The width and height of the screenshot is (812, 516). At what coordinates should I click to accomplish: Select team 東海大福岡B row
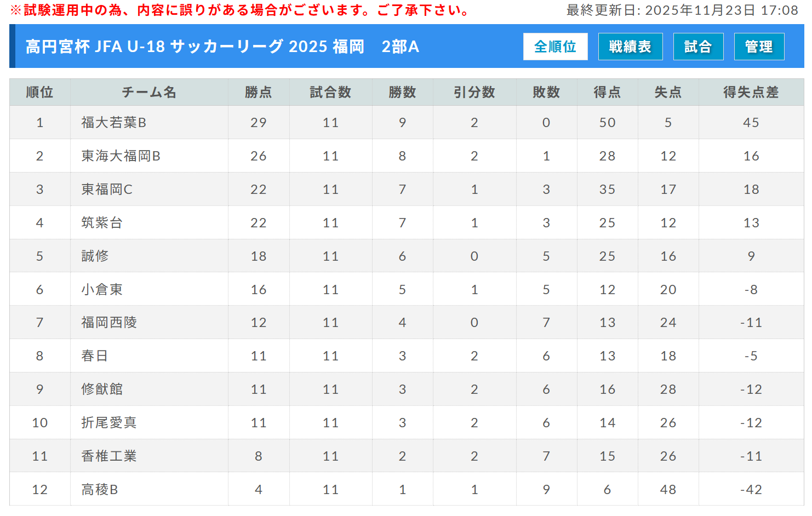[x=121, y=156]
